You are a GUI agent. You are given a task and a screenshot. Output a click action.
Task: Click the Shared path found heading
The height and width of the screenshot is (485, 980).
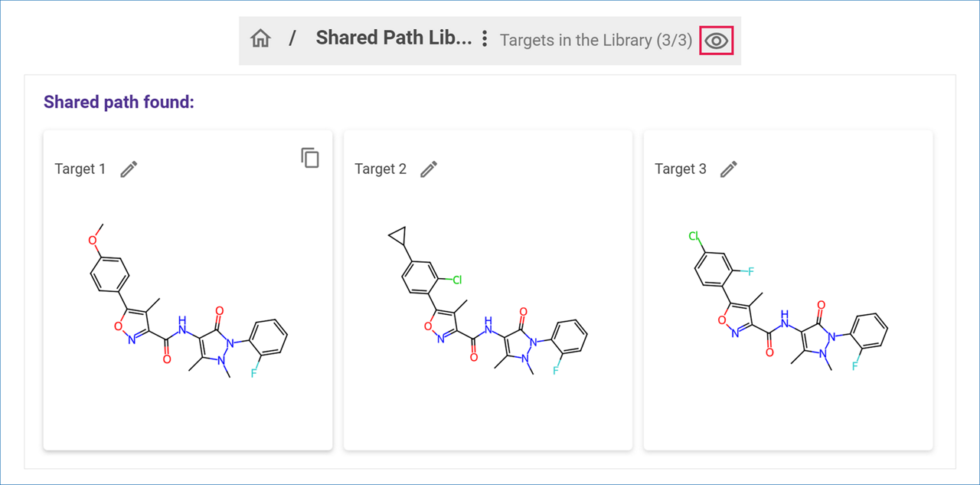(x=119, y=102)
